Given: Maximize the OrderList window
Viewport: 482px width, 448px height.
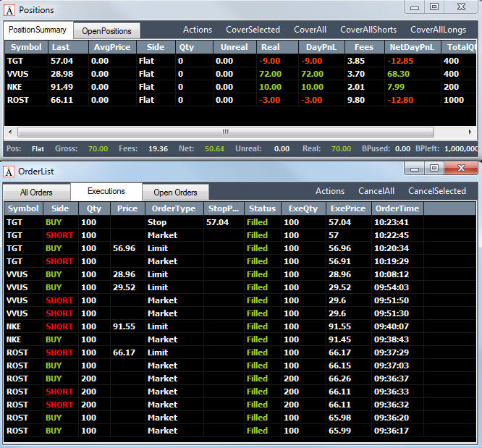Looking at the screenshot, I should point(434,168).
